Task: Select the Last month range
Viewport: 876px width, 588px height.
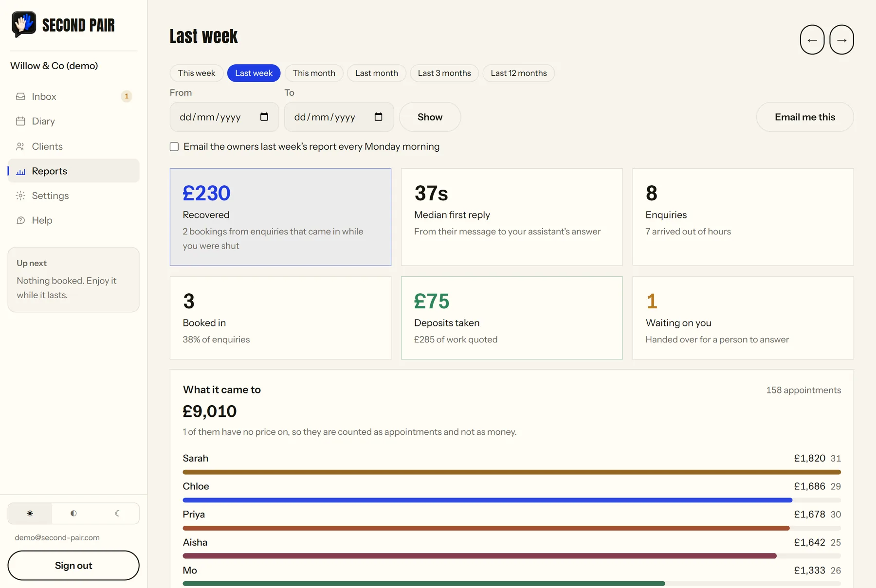Action: pos(377,73)
